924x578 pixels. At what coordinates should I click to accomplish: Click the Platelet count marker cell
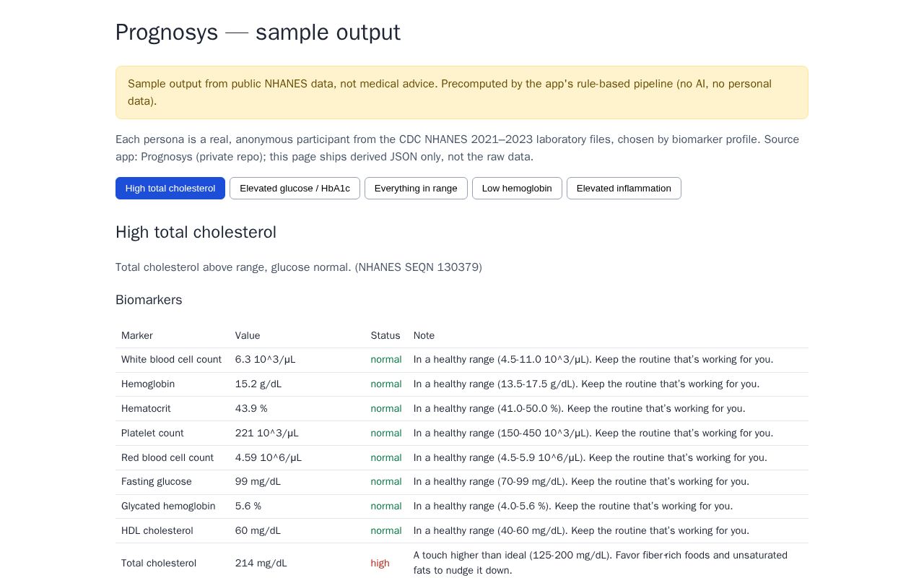(x=152, y=433)
